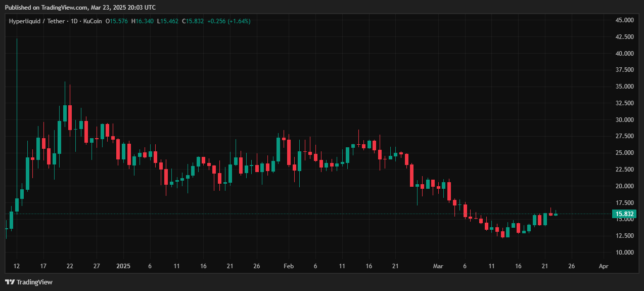Click the close value C15.832 in legend
Viewport: 644px width, 291px height.
[x=193, y=21]
